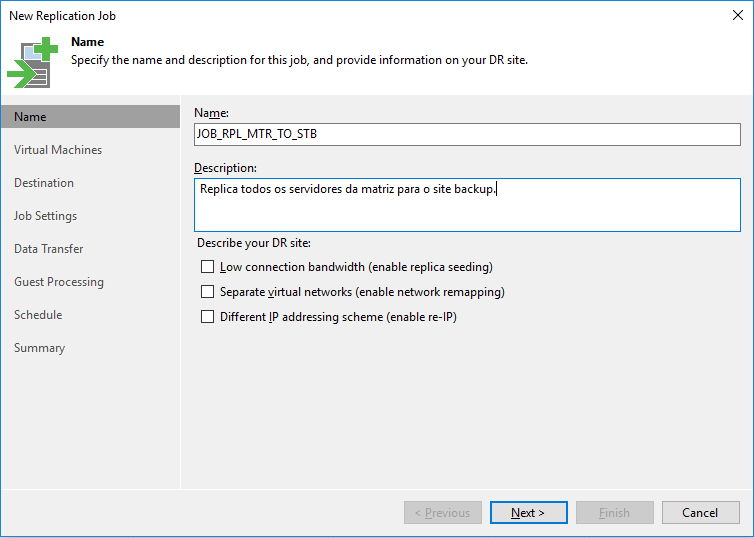The height and width of the screenshot is (538, 754).
Task: Click the Previous button
Action: pyautogui.click(x=443, y=513)
